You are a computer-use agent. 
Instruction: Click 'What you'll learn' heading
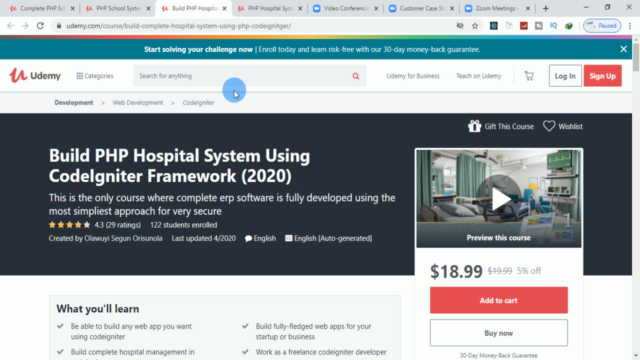click(x=98, y=309)
